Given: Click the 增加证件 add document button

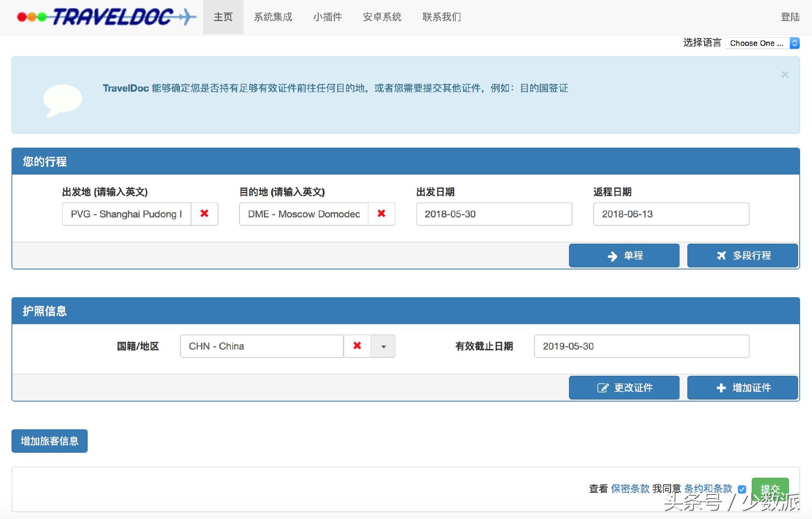Looking at the screenshot, I should click(742, 388).
